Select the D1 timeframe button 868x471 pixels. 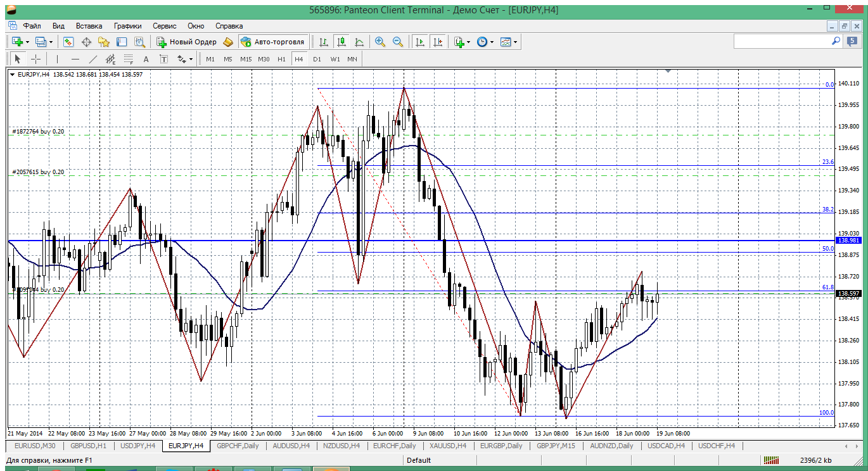coord(317,59)
